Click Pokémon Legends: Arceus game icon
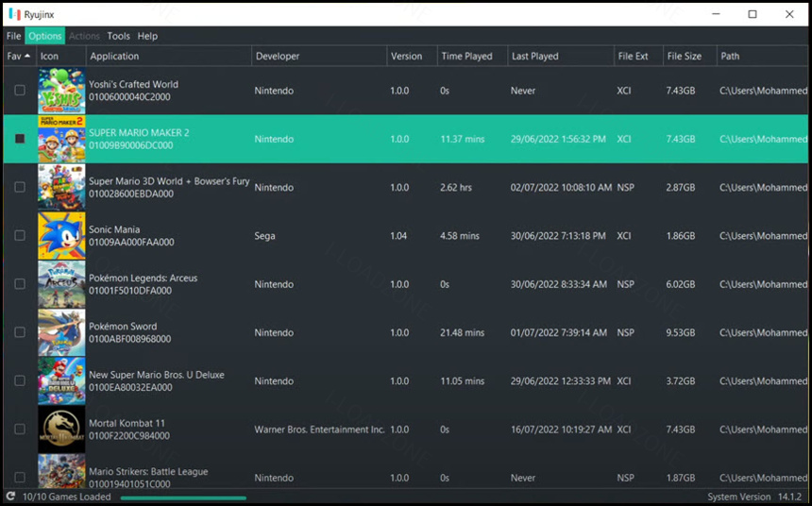This screenshot has height=506, width=812. (61, 284)
